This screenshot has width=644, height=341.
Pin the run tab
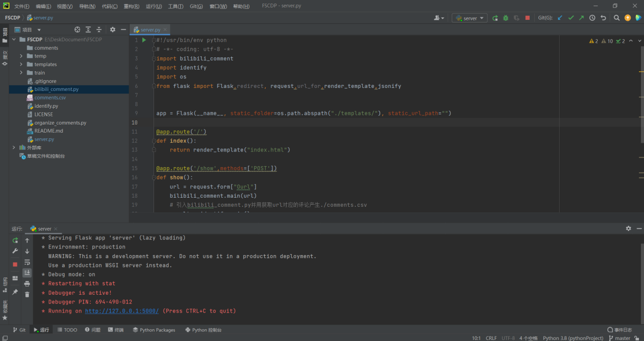tap(15, 292)
